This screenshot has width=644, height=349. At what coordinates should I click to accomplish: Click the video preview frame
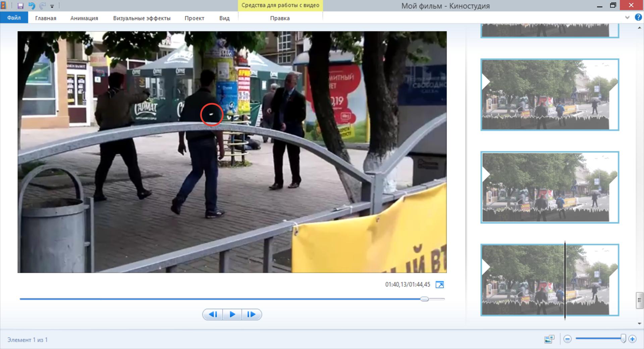[x=232, y=152]
